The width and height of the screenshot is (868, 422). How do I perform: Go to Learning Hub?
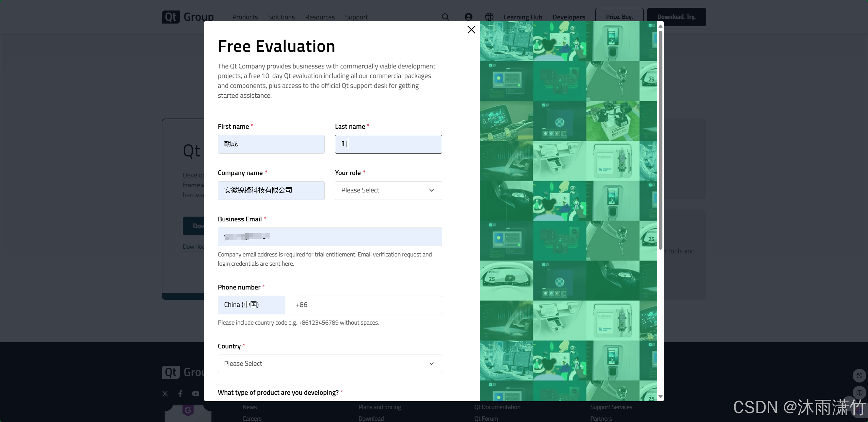tap(523, 17)
